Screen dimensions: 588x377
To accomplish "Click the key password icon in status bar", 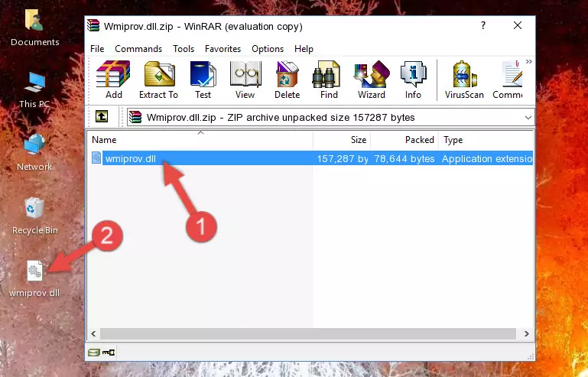I will [x=109, y=353].
